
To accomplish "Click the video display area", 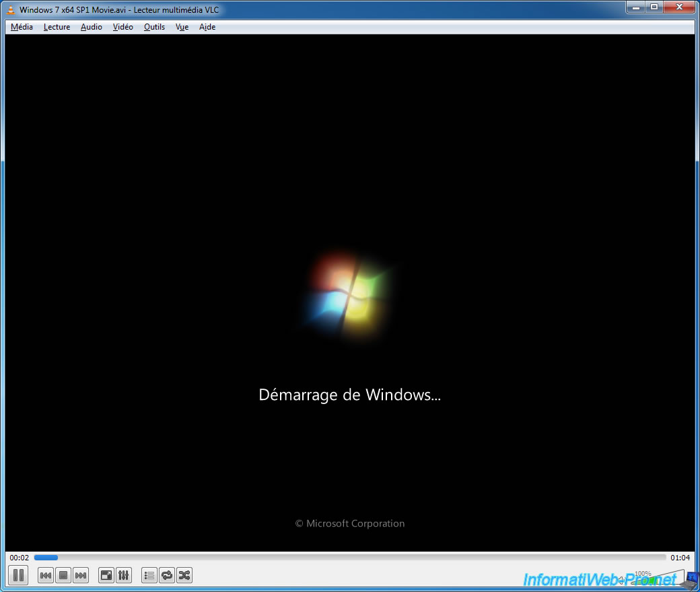I will point(350,293).
